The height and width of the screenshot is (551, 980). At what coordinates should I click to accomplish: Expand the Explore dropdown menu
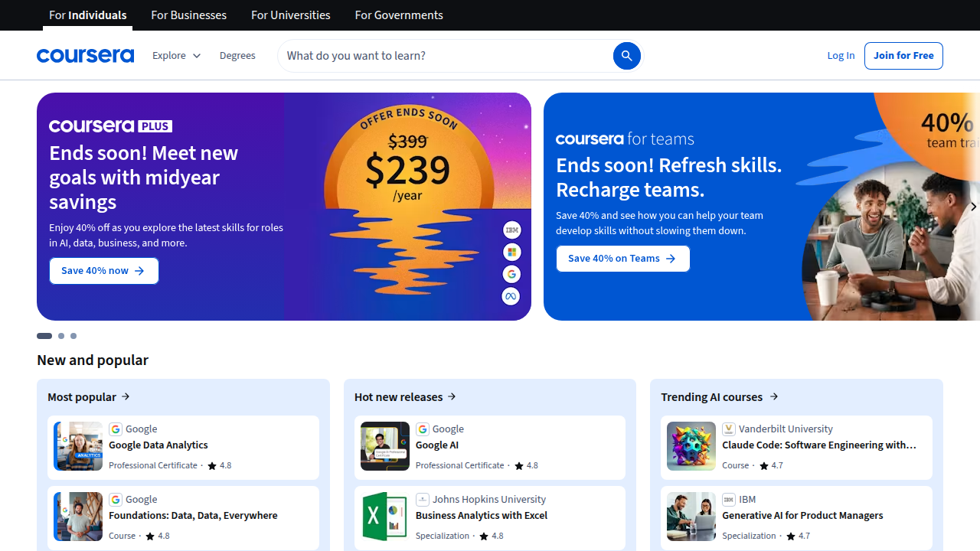(x=176, y=56)
